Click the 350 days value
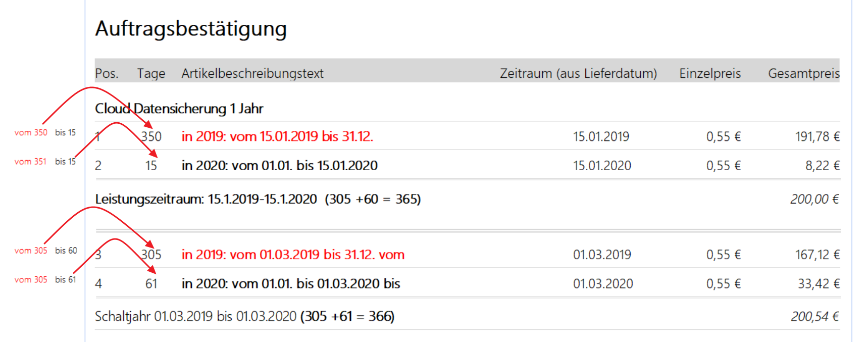The width and height of the screenshot is (868, 342). click(x=151, y=136)
